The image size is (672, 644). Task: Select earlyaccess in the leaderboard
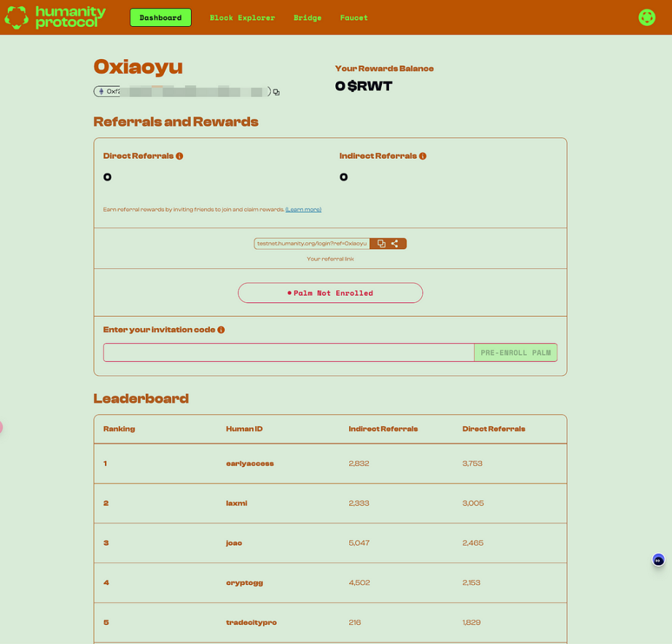(x=250, y=463)
